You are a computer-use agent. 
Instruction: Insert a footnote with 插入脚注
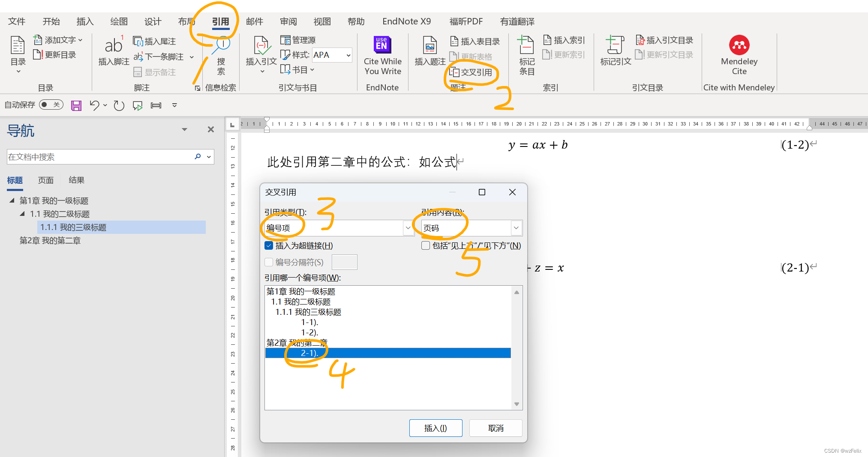coord(114,51)
